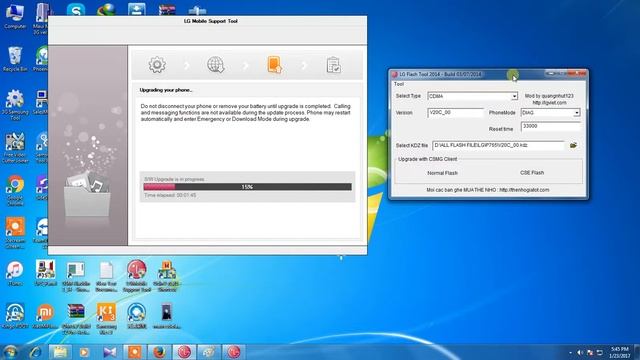This screenshot has height=360, width=640.
Task: Open the orange KI3 Samsung Kies icon
Action: click(106, 318)
